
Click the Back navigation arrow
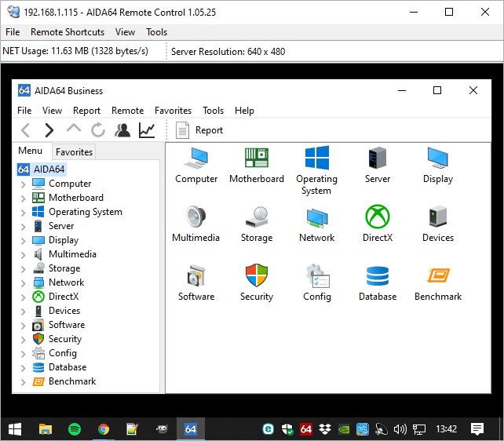[25, 130]
